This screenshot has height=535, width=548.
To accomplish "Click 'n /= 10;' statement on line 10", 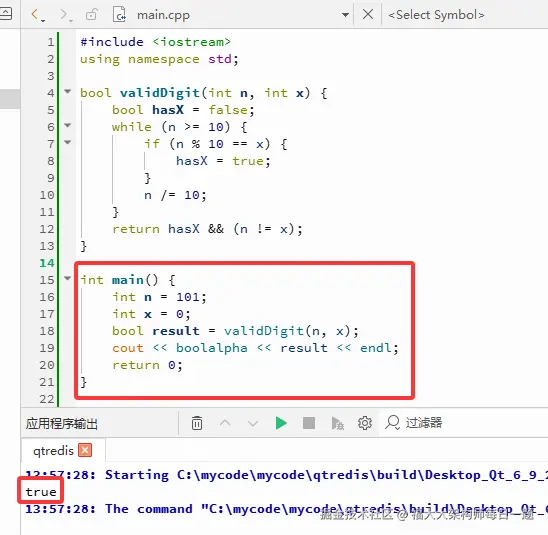I will pos(175,195).
